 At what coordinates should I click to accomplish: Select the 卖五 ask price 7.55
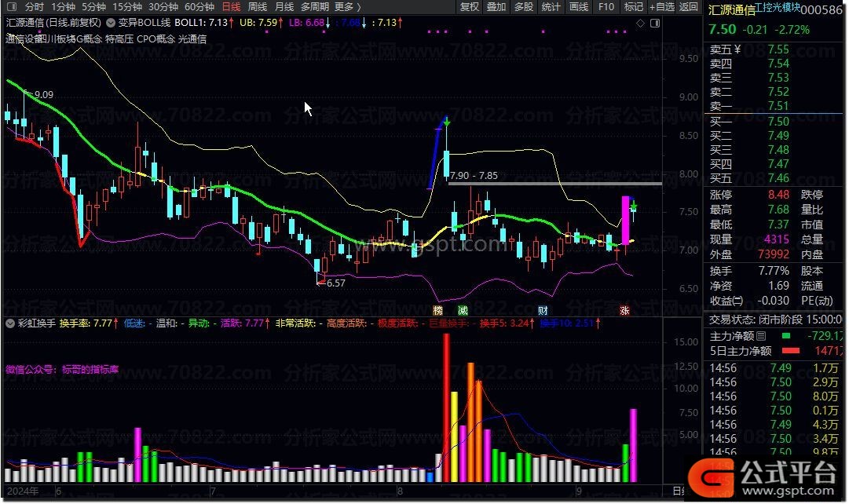778,49
